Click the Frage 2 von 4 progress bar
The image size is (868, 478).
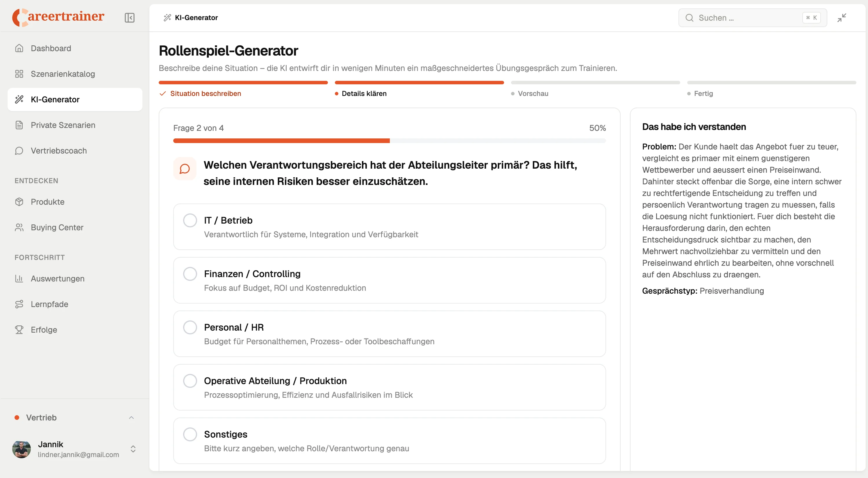389,140
